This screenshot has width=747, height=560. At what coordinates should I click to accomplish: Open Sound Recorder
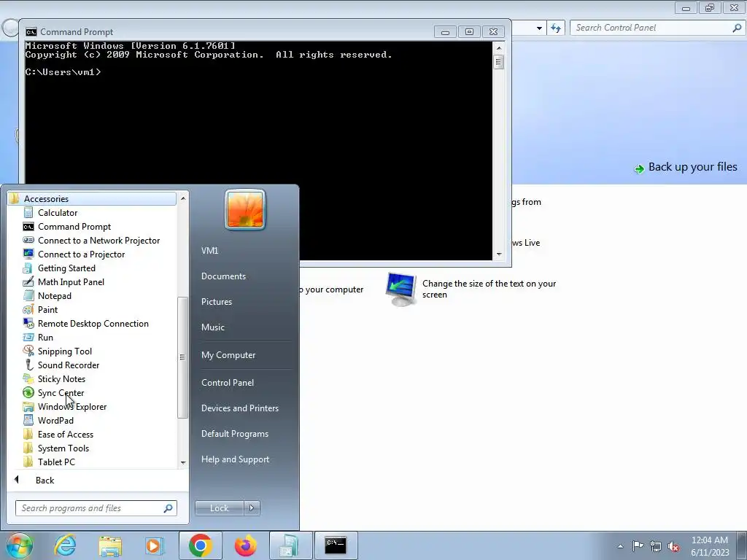[x=68, y=365]
